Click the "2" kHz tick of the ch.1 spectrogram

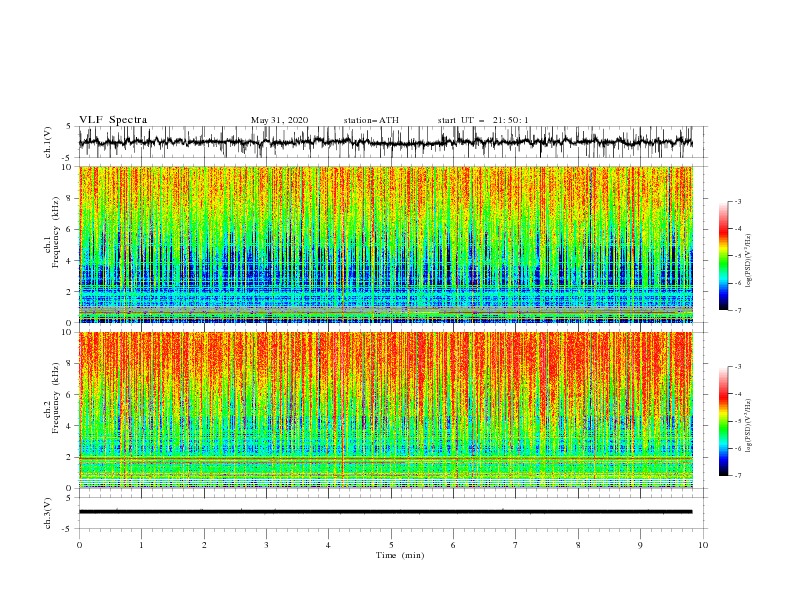click(x=71, y=291)
